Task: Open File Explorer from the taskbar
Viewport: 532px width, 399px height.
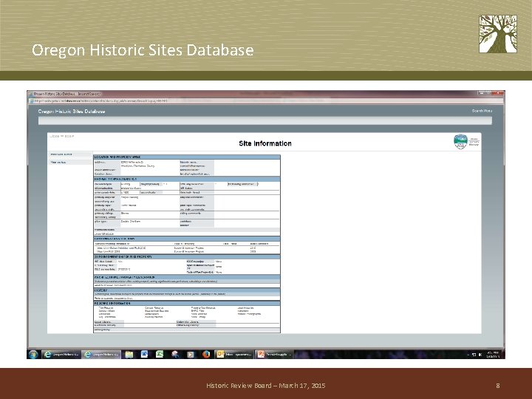Action: click(x=129, y=354)
